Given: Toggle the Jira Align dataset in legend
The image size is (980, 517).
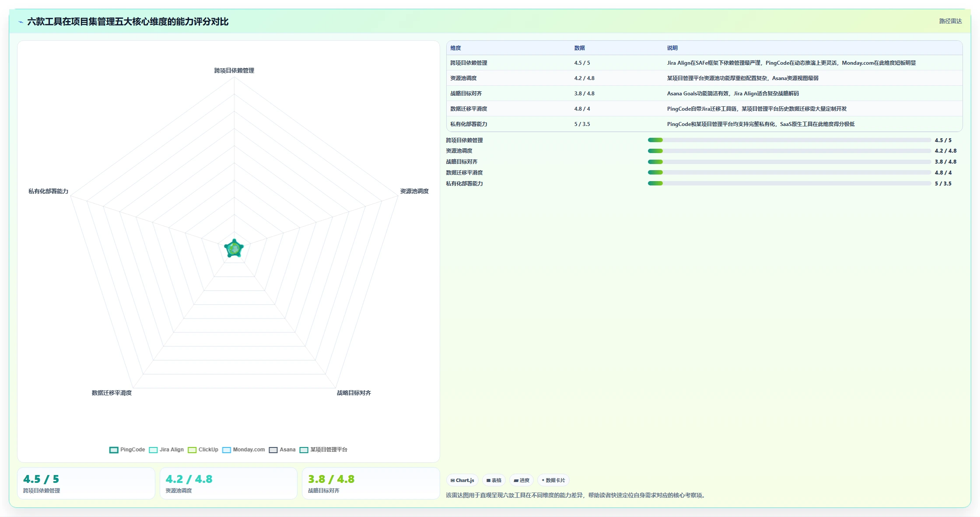Looking at the screenshot, I should (x=166, y=450).
